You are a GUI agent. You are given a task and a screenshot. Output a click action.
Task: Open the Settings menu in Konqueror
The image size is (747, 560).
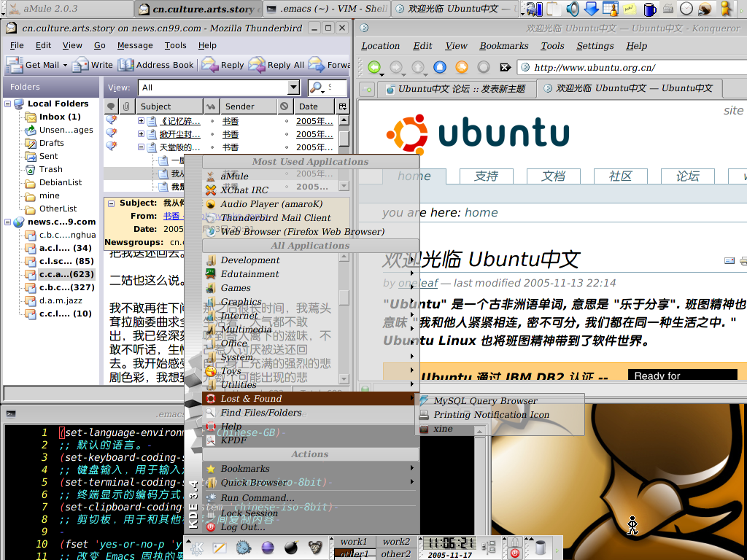(595, 46)
